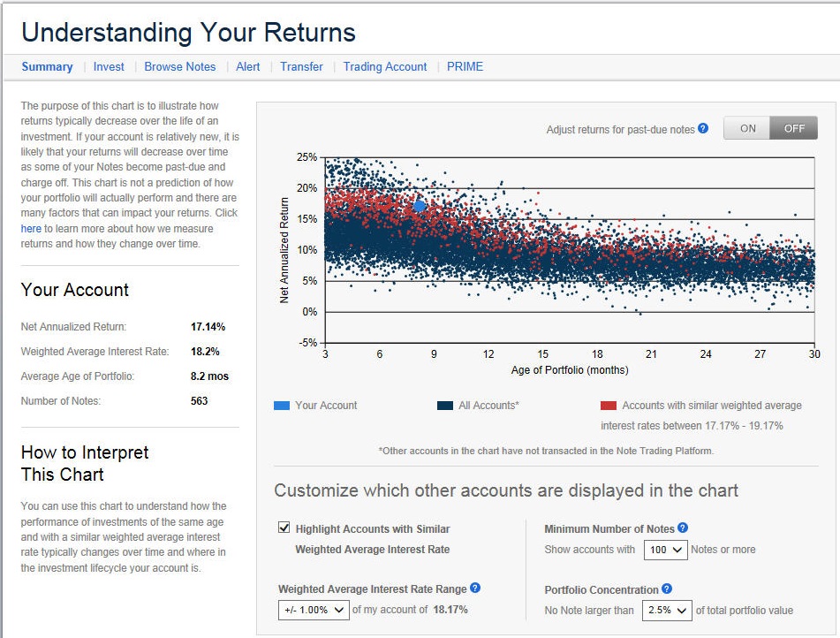Open the PRIME navigation link
This screenshot has width=840, height=638.
coord(465,66)
